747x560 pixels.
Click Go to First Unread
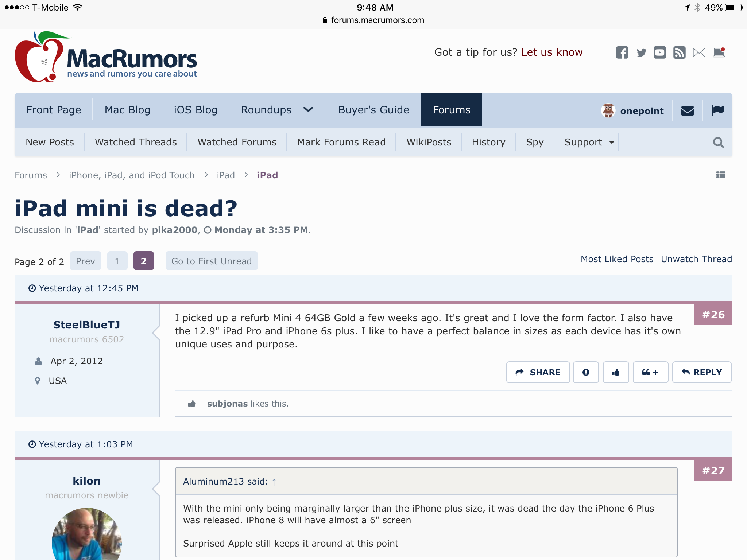212,261
